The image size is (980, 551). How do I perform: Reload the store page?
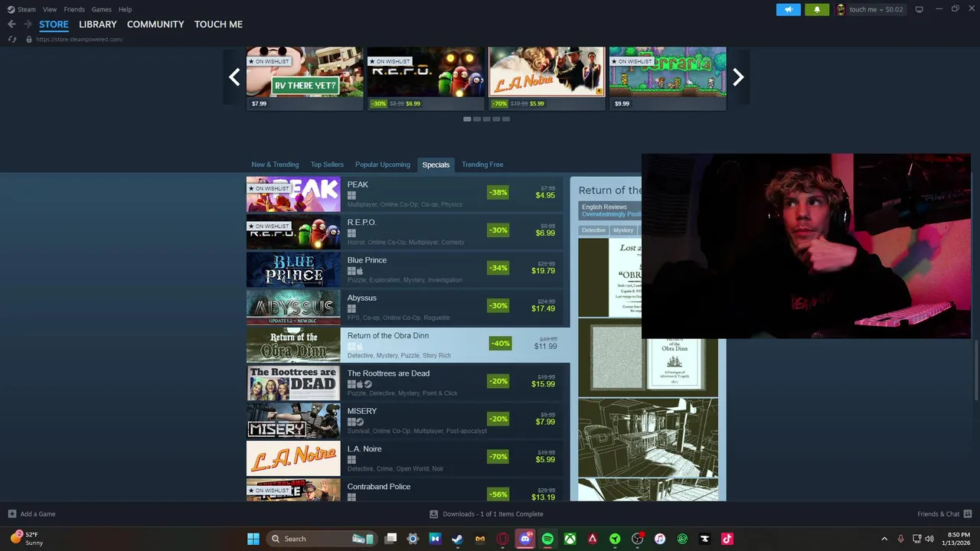coord(11,39)
